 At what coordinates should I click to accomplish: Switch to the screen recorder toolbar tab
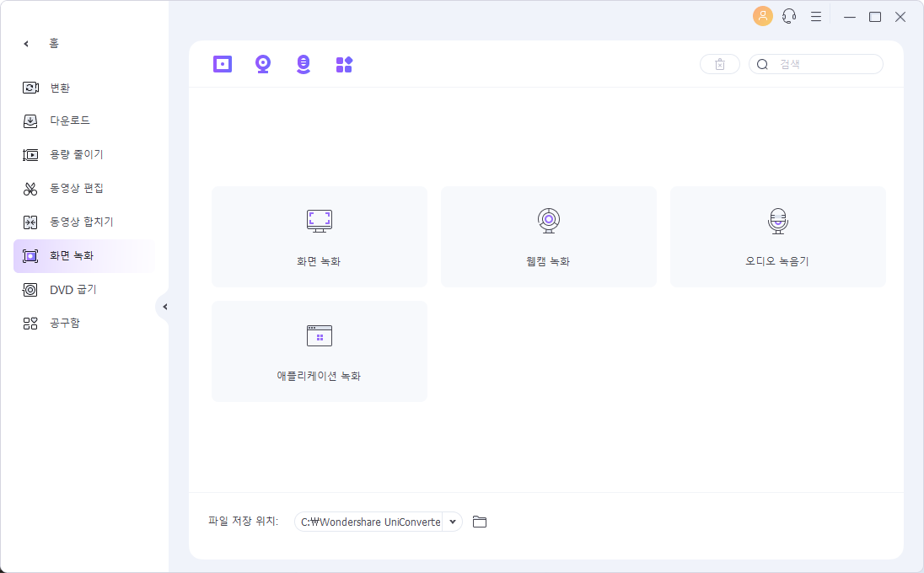[x=223, y=64]
